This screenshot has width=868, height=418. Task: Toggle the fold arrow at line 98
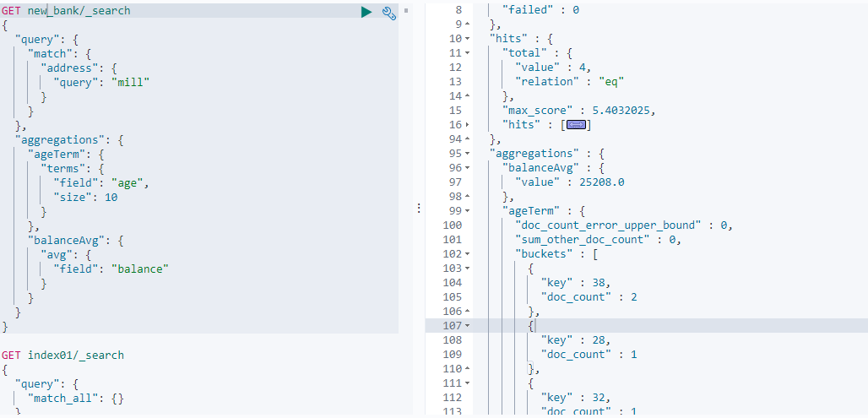[x=467, y=197]
